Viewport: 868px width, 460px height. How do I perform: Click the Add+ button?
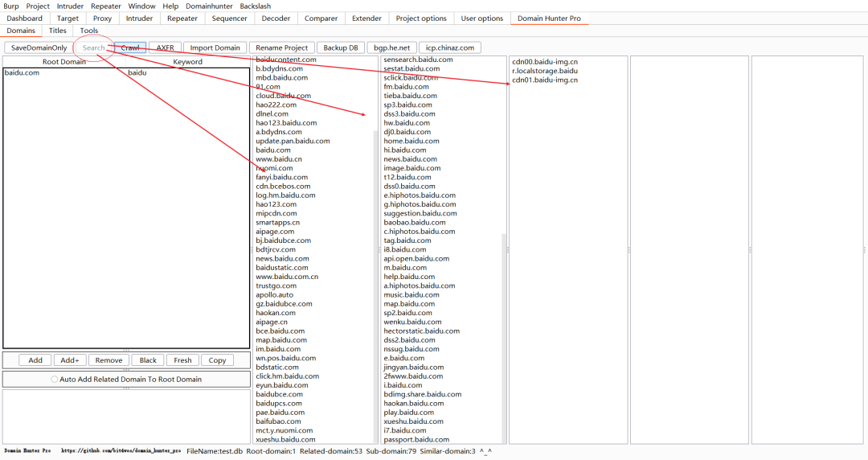[70, 360]
